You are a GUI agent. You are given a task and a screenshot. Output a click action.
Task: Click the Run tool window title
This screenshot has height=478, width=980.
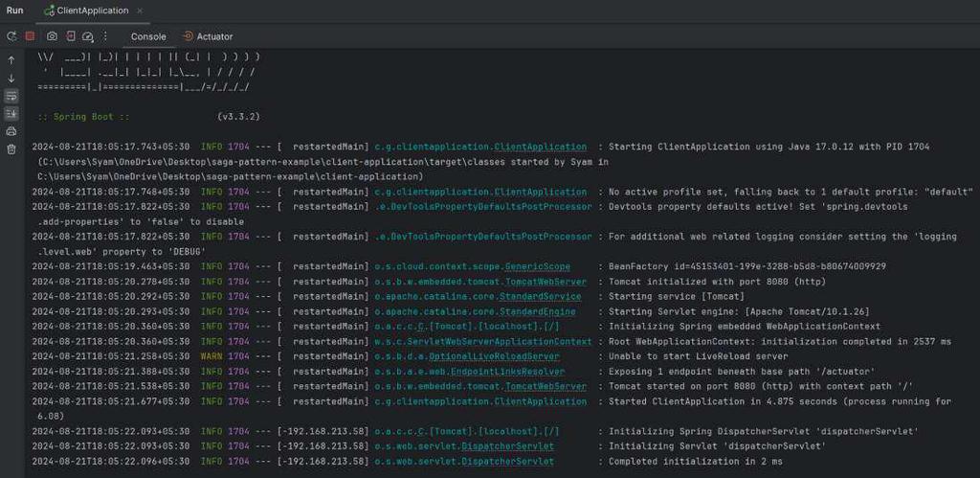coord(15,11)
